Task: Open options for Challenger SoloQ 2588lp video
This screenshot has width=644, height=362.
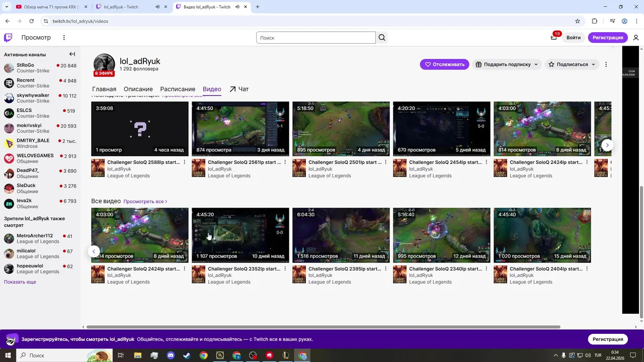Action: tap(185, 162)
